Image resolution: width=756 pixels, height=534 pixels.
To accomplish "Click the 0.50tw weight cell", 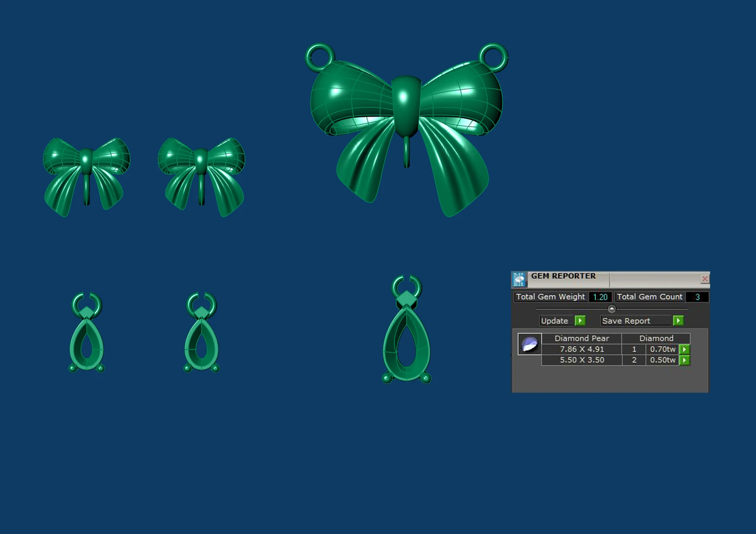I will (x=663, y=360).
